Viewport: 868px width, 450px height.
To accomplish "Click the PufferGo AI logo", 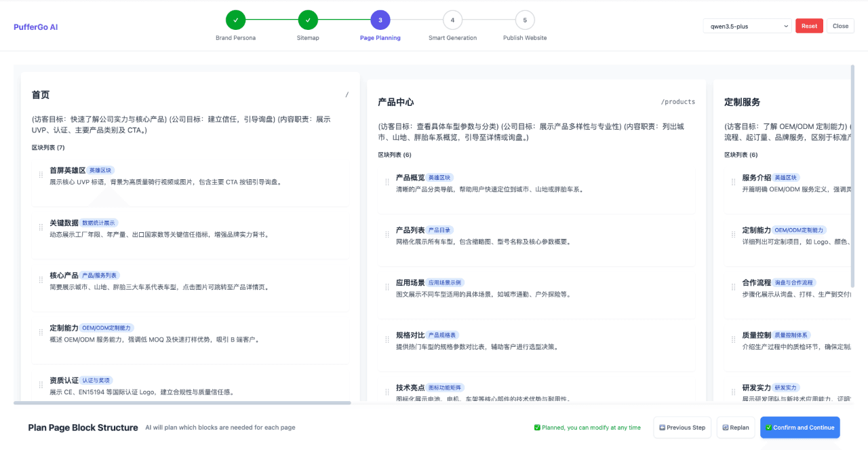I will (x=35, y=26).
